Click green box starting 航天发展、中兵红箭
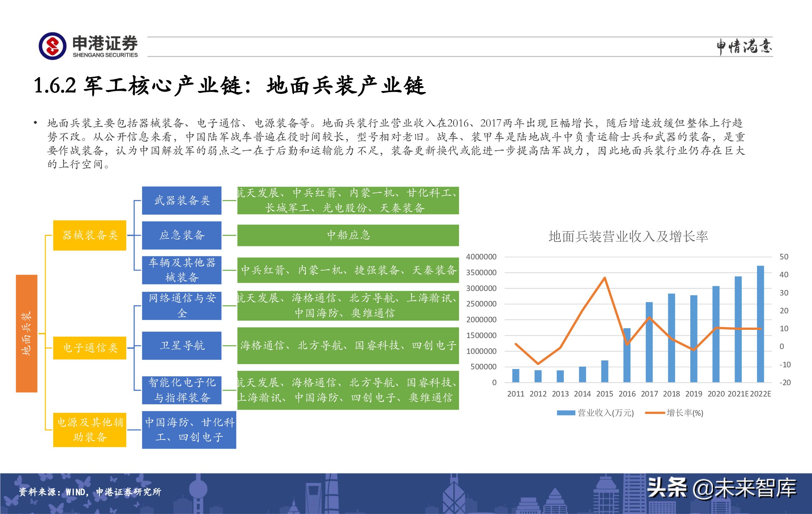This screenshot has width=812, height=514. click(x=348, y=201)
